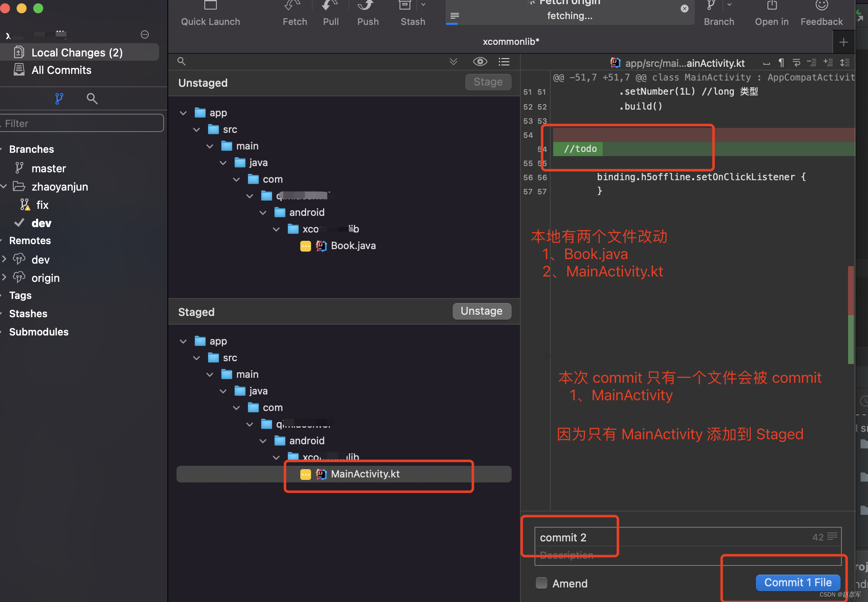
Task: Collapse the app folder in Unstaged
Action: click(x=183, y=113)
